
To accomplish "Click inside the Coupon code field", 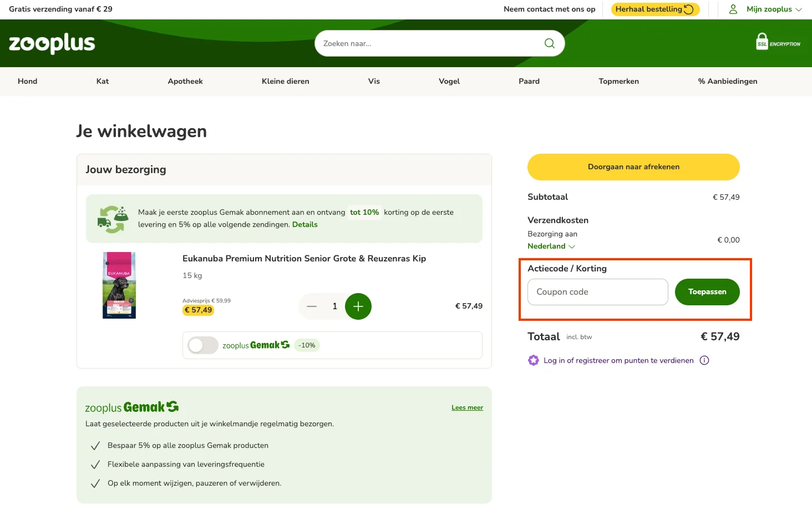I will coord(597,291).
